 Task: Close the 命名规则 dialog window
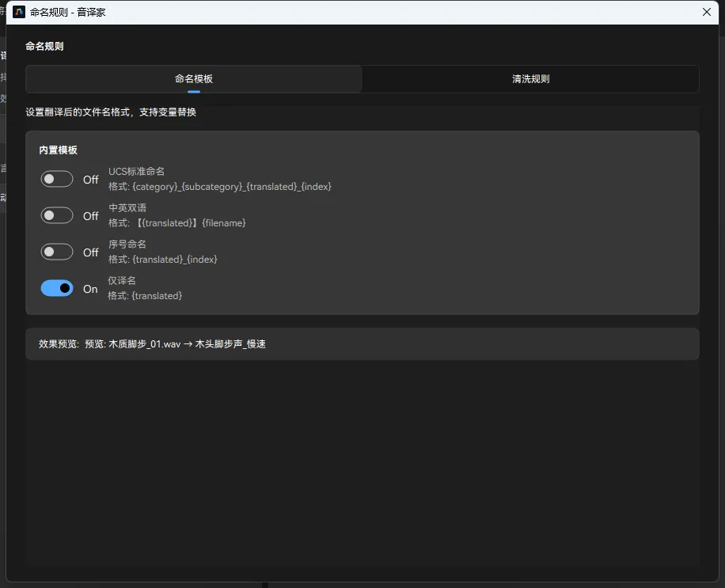706,12
